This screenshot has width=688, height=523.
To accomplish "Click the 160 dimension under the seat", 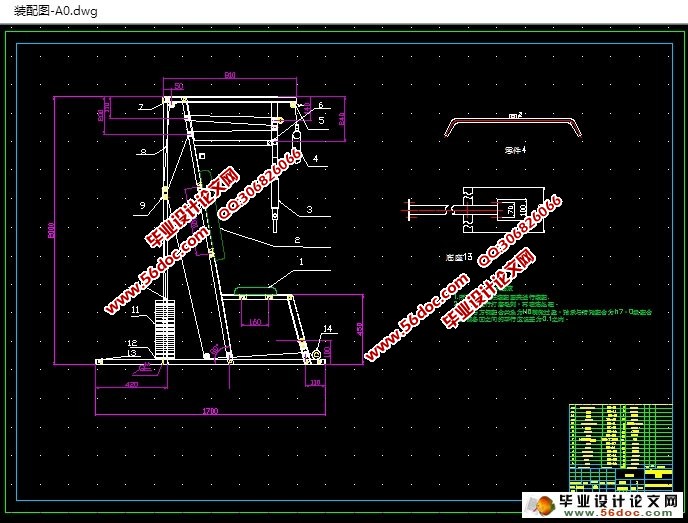I will tap(254, 322).
